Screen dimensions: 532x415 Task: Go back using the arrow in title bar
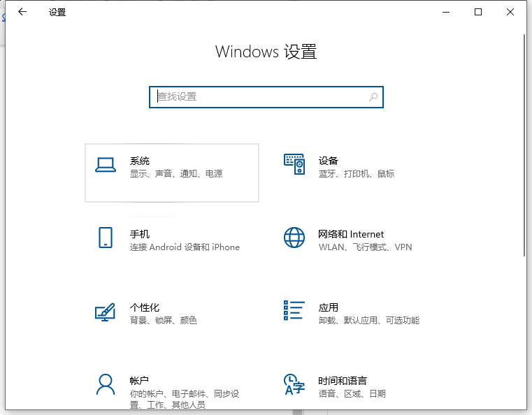pyautogui.click(x=22, y=12)
